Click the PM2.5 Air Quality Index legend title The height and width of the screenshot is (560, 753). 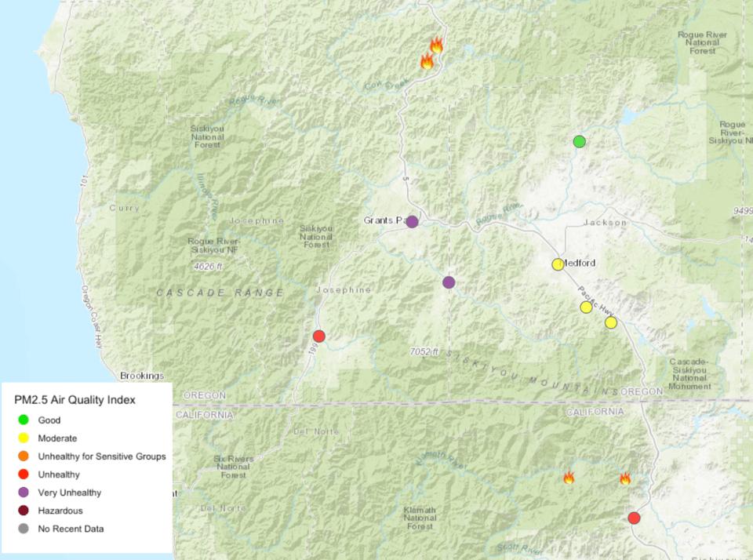[75, 400]
